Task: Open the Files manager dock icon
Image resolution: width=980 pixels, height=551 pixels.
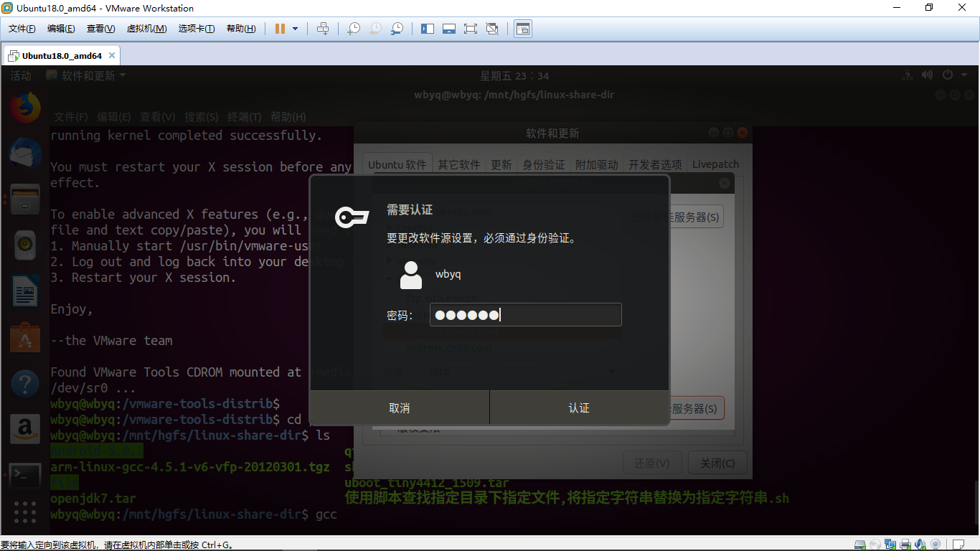Action: click(25, 200)
